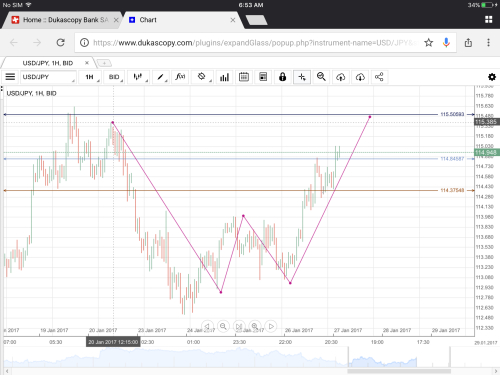The width and height of the screenshot is (500, 375).
Task: Bookmark this page with star icon
Action: click(429, 42)
